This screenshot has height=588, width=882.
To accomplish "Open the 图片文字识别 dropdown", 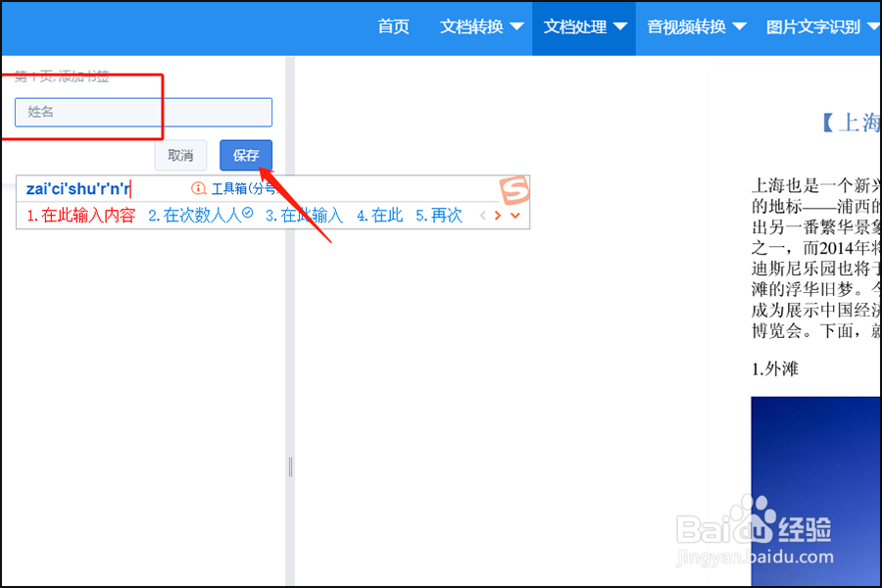I will click(819, 27).
